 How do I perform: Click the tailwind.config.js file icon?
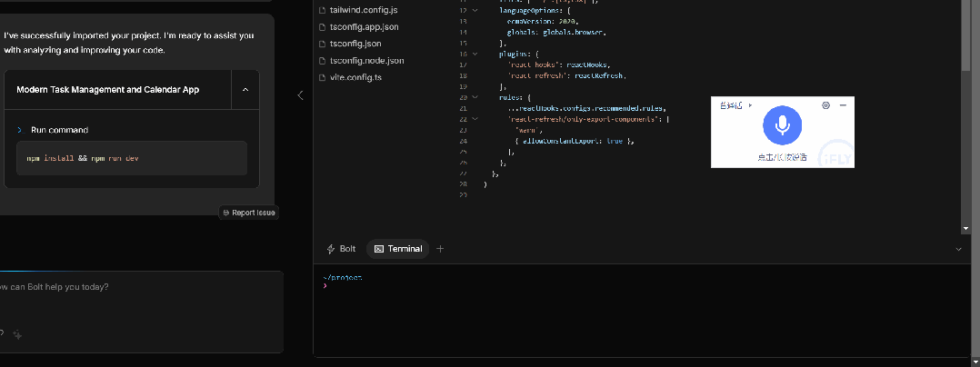tap(323, 10)
